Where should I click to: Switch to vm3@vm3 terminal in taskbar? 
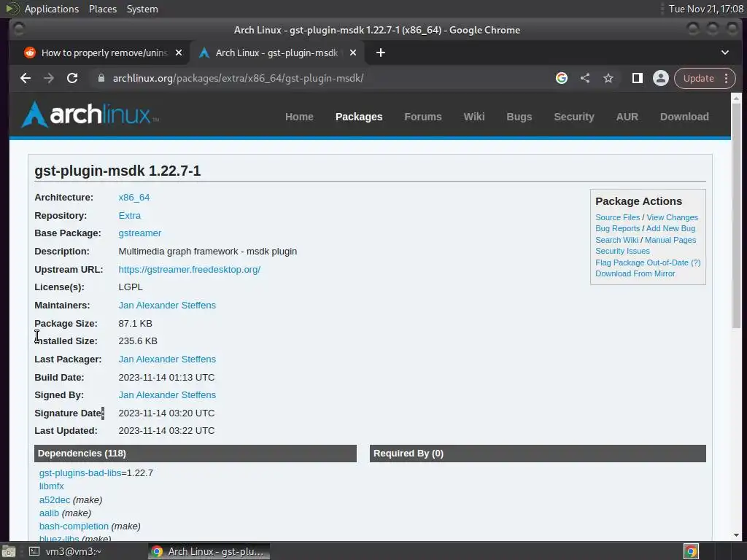click(x=65, y=551)
